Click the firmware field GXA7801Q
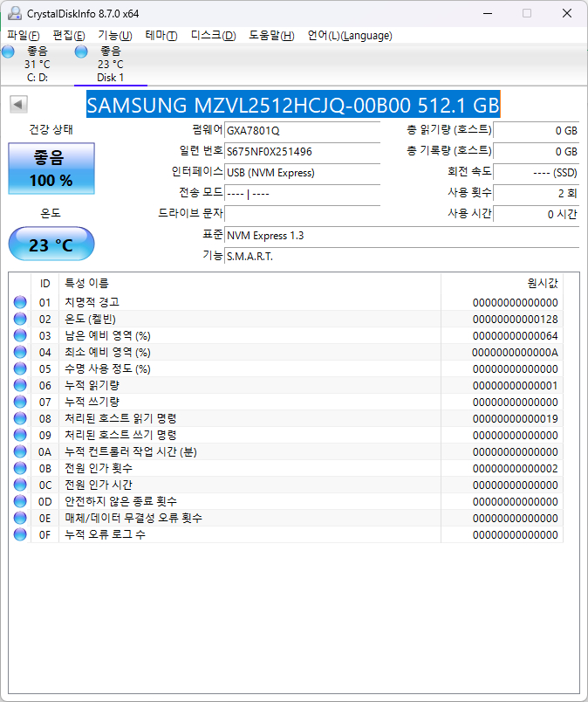The width and height of the screenshot is (588, 702). pyautogui.click(x=302, y=130)
